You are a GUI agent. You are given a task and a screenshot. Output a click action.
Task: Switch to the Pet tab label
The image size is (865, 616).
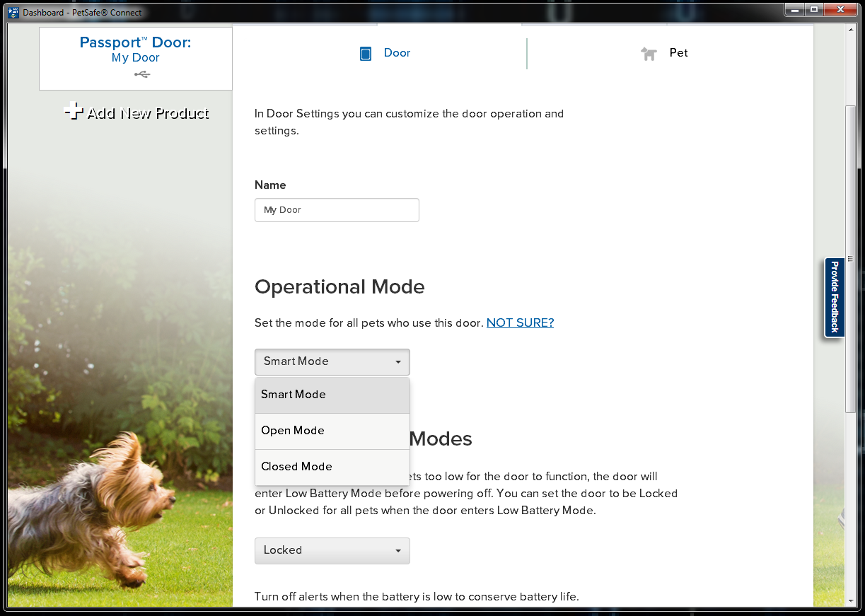(x=678, y=53)
